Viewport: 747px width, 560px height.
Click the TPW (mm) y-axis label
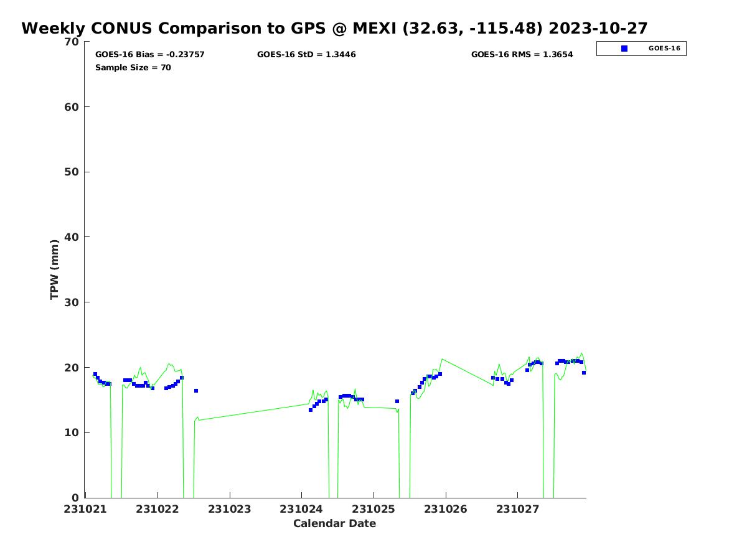tap(55, 269)
